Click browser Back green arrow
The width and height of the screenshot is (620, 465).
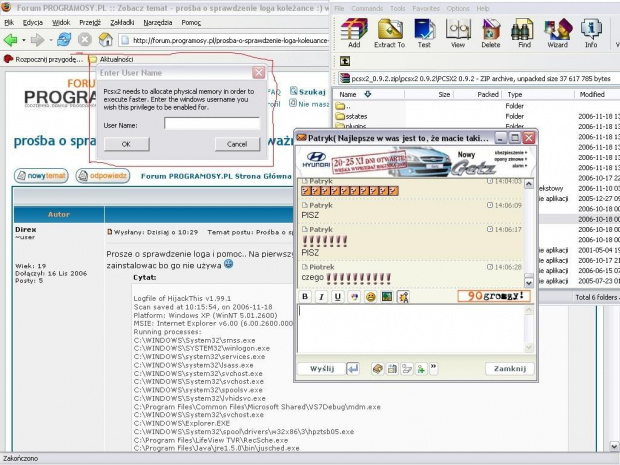pos(11,40)
